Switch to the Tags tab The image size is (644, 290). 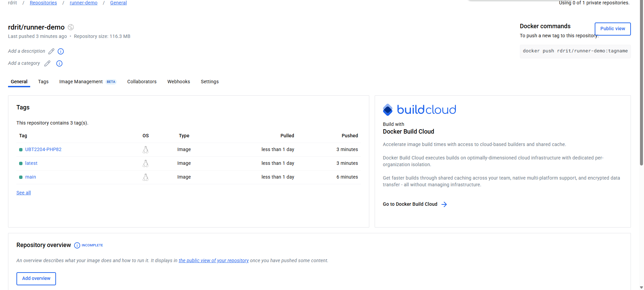[43, 82]
